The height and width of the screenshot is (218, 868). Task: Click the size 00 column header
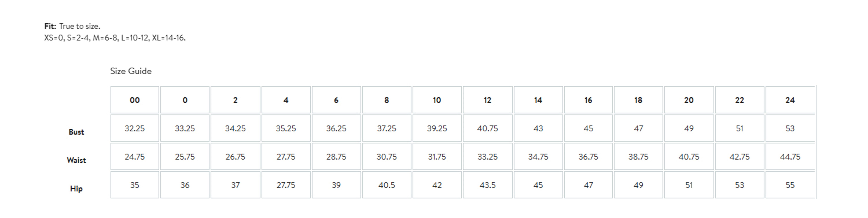click(134, 100)
